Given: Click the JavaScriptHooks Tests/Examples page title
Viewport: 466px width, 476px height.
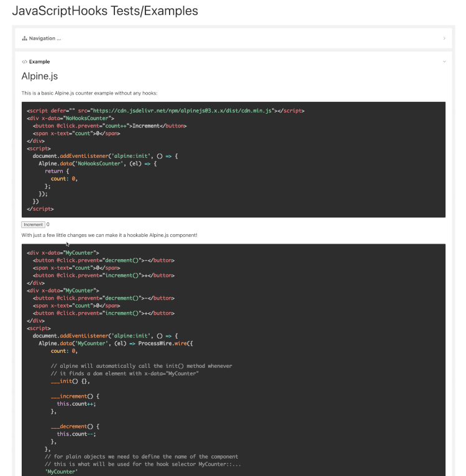Looking at the screenshot, I should point(105,11).
